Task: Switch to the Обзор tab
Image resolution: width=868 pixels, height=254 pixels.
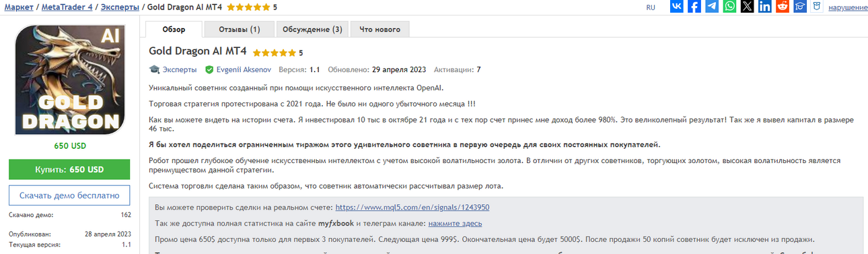Action: click(173, 29)
